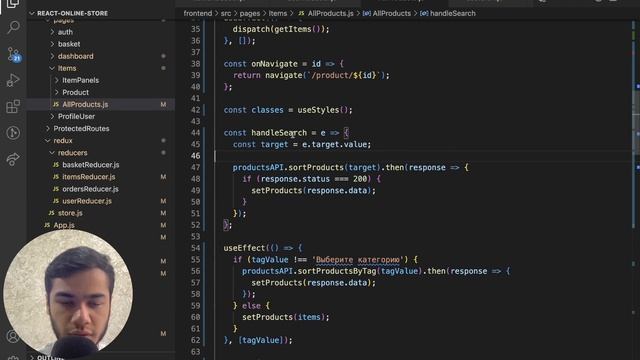This screenshot has height=360, width=640.
Task: Click the presenter webcam overlay in the explorer corner
Action: 68,293
